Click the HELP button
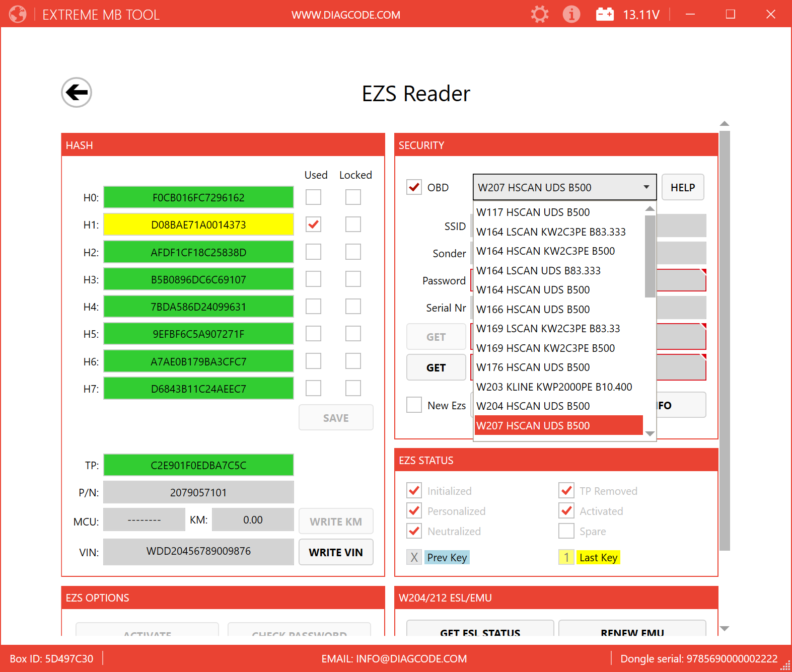This screenshot has height=672, width=792. pos(682,187)
